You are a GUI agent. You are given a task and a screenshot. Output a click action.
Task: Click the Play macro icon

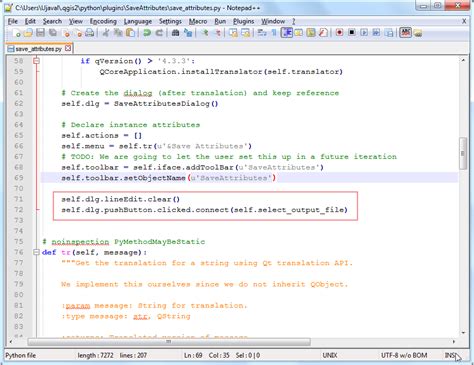(364, 33)
